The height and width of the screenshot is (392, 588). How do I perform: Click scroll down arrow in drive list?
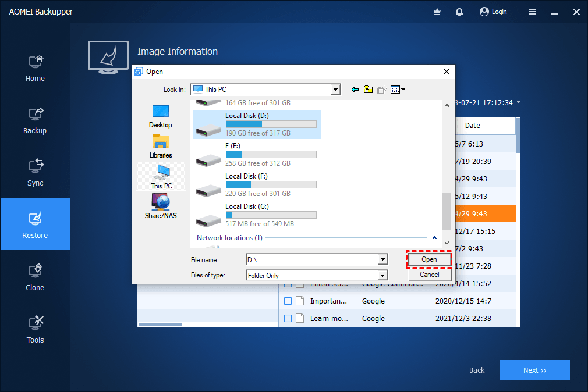tap(447, 243)
